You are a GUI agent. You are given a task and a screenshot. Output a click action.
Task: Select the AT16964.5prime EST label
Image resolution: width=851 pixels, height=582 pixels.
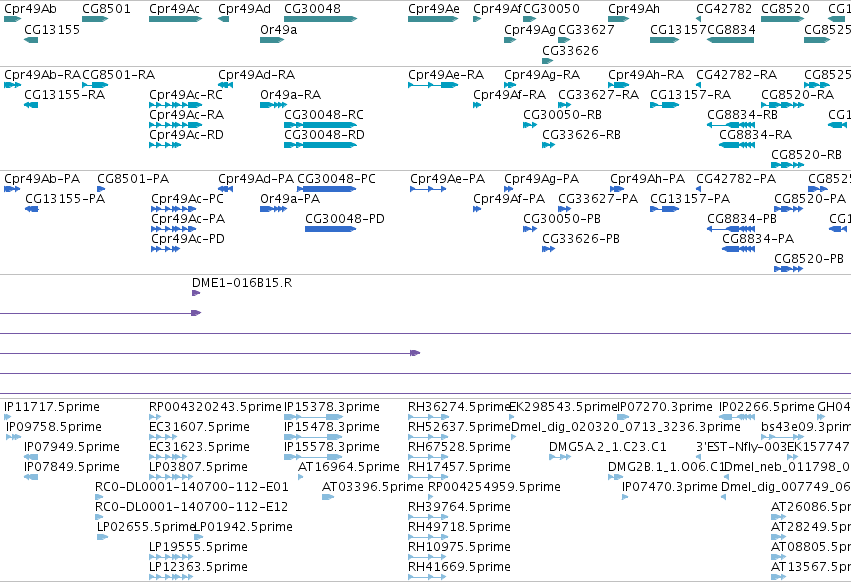click(x=348, y=467)
